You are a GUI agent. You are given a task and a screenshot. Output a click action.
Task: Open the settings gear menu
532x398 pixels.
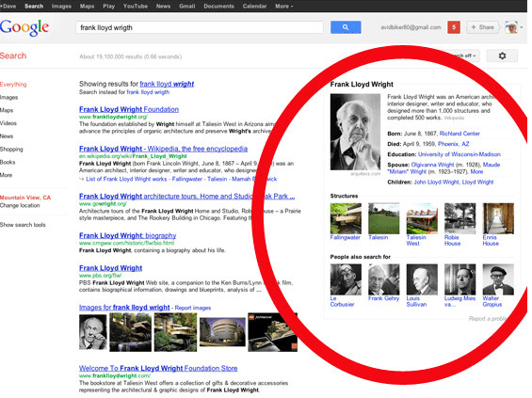pyautogui.click(x=502, y=56)
